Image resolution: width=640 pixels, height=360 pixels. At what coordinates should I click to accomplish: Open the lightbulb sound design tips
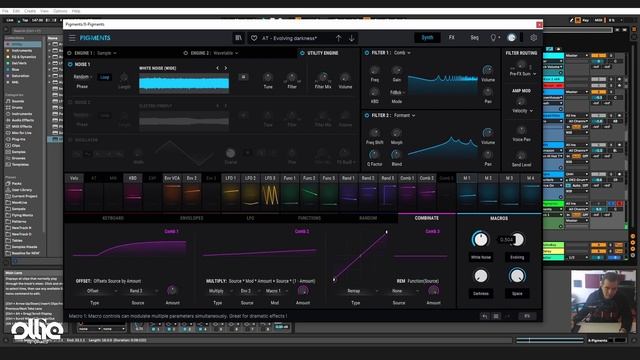(493, 38)
